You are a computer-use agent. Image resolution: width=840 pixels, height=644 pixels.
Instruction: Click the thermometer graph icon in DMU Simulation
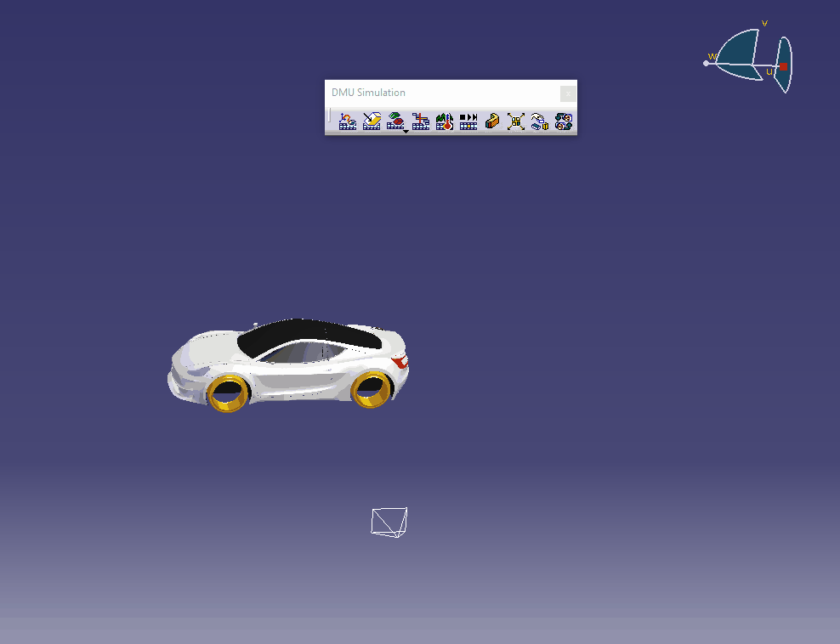445,121
